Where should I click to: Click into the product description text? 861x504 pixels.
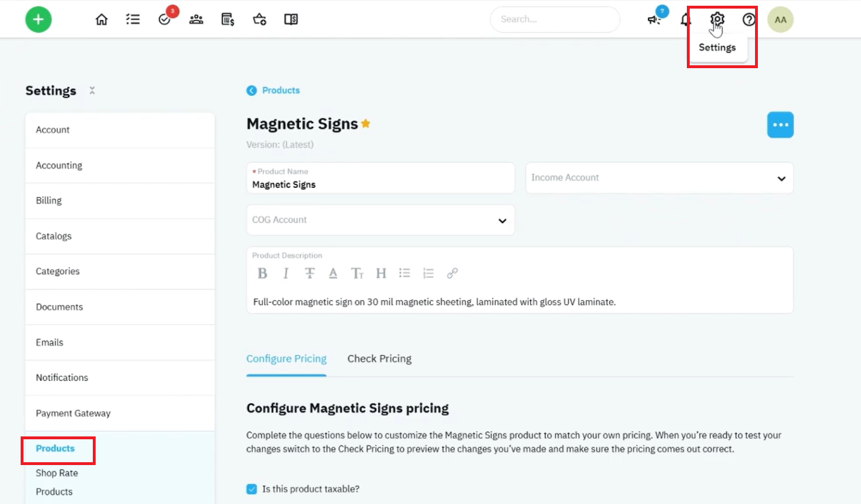click(x=434, y=302)
